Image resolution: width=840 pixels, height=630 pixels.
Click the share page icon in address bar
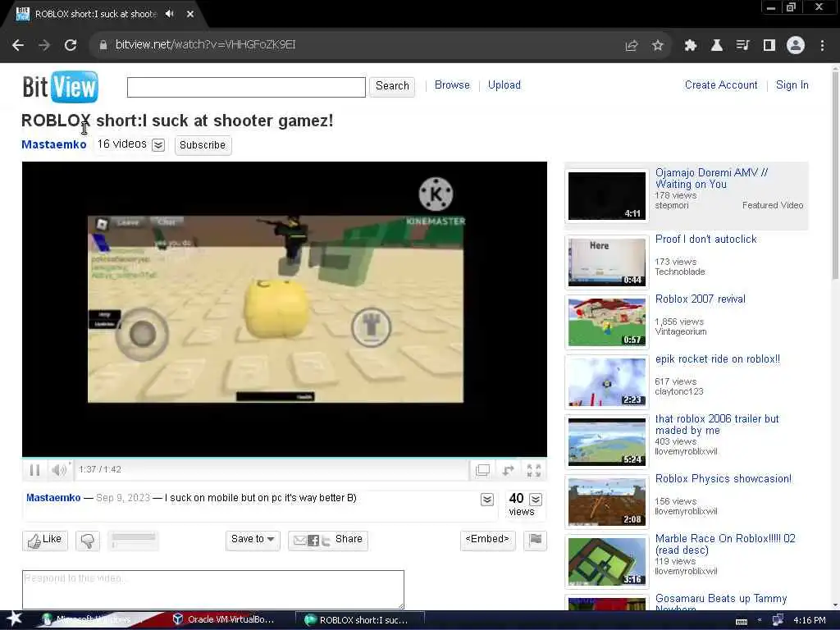(x=632, y=46)
